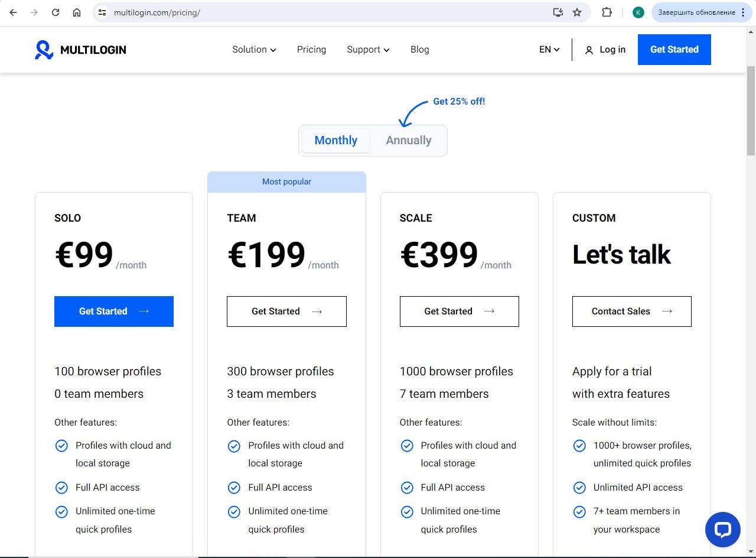This screenshot has width=756, height=558.
Task: Click the CUSTOM 1000+ browser profiles checkmark
Action: [579, 446]
